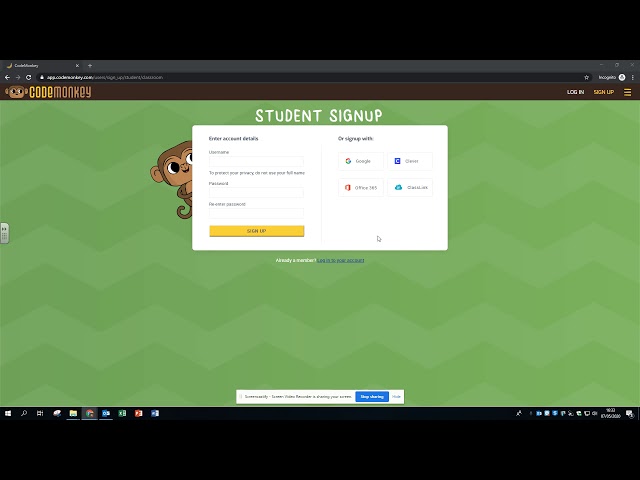
Task: Open the Chrome three-dot menu
Action: (633, 77)
